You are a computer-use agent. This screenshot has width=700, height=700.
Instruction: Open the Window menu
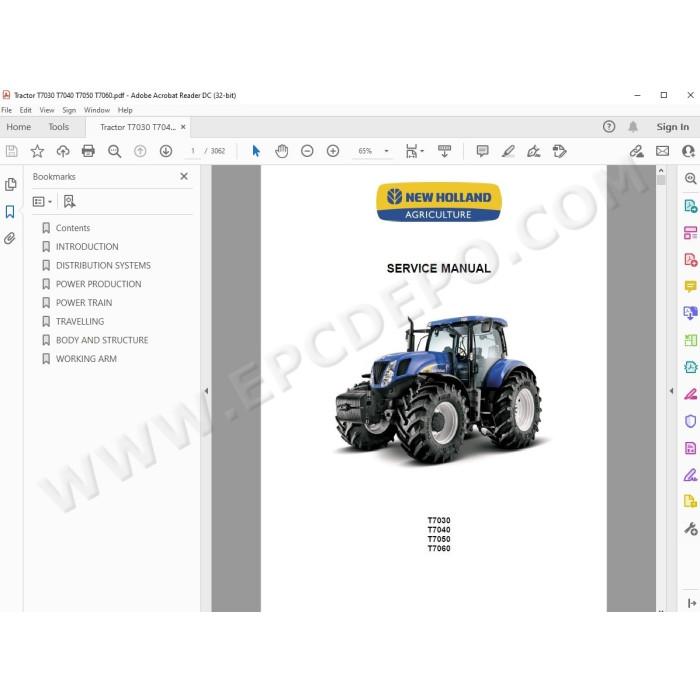97,110
